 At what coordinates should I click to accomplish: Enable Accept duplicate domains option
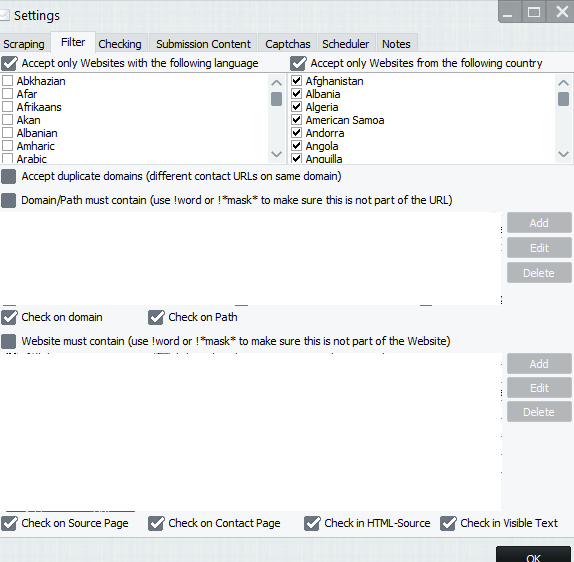pyautogui.click(x=8, y=176)
